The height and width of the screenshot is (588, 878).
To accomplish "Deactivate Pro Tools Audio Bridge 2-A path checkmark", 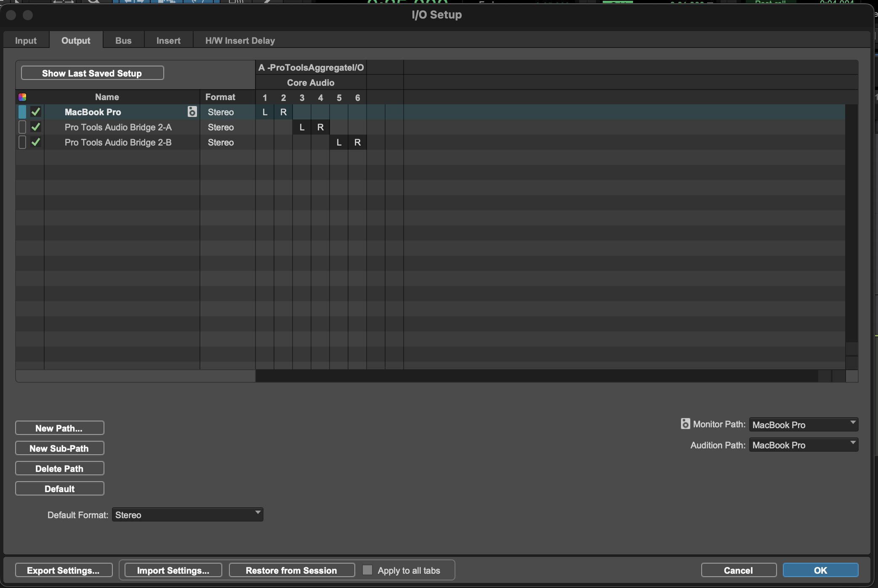I will pos(36,127).
